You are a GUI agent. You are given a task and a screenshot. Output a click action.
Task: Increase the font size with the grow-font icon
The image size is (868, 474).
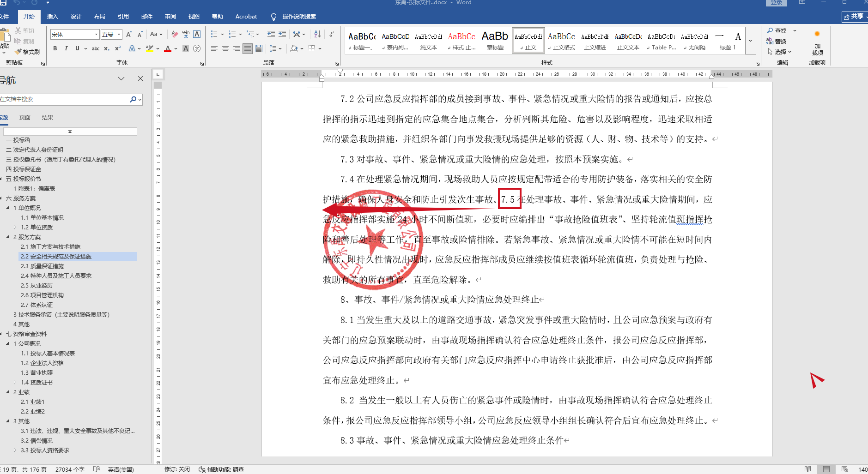(129, 34)
